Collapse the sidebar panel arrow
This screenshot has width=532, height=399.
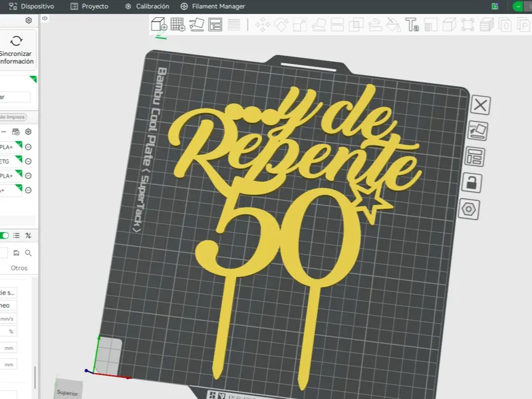pyautogui.click(x=45, y=19)
